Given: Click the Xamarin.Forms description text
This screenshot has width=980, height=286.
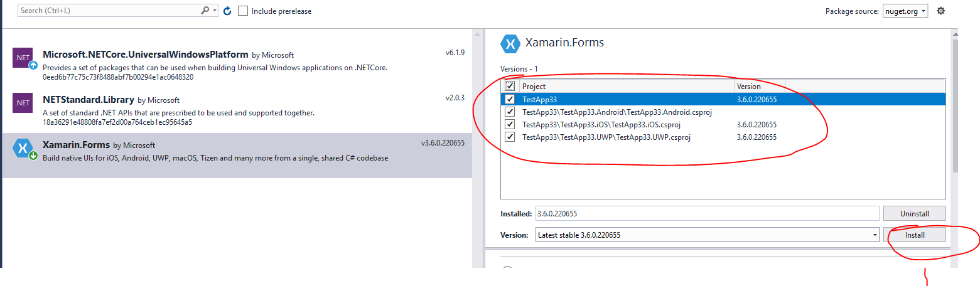Looking at the screenshot, I should pyautogui.click(x=215, y=158).
